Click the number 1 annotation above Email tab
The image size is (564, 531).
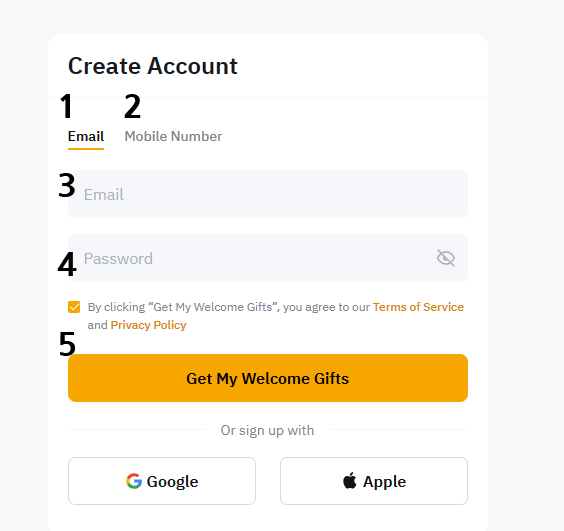66,106
